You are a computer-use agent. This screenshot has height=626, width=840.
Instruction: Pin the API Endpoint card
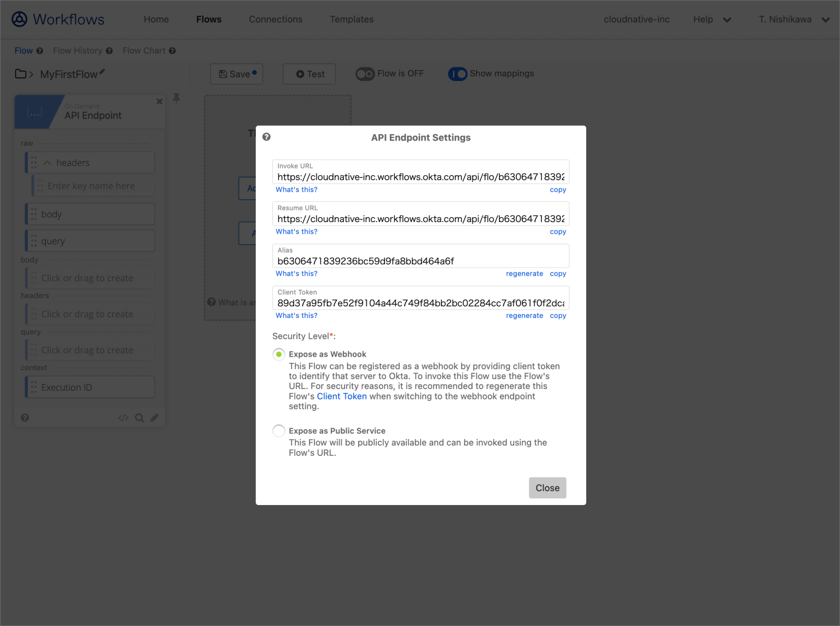176,97
